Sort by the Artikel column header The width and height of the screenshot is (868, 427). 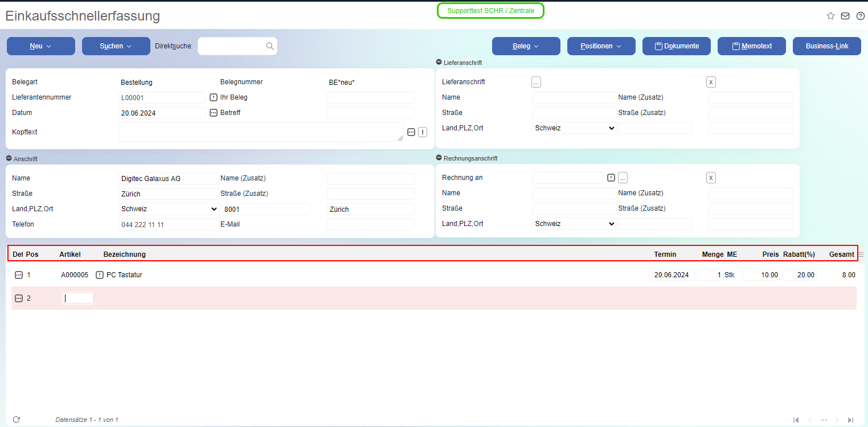point(70,254)
